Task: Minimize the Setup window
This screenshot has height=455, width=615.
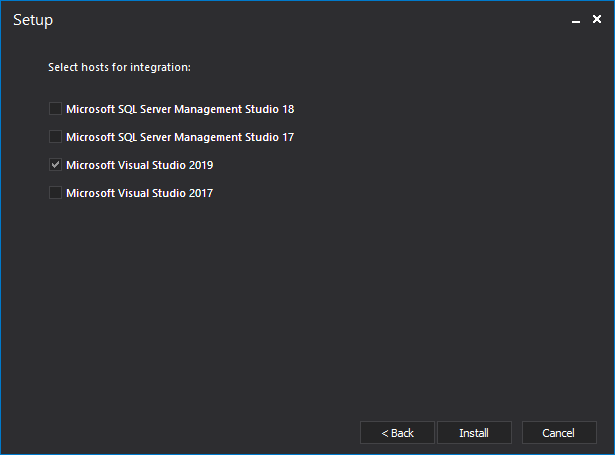Action: [576, 20]
